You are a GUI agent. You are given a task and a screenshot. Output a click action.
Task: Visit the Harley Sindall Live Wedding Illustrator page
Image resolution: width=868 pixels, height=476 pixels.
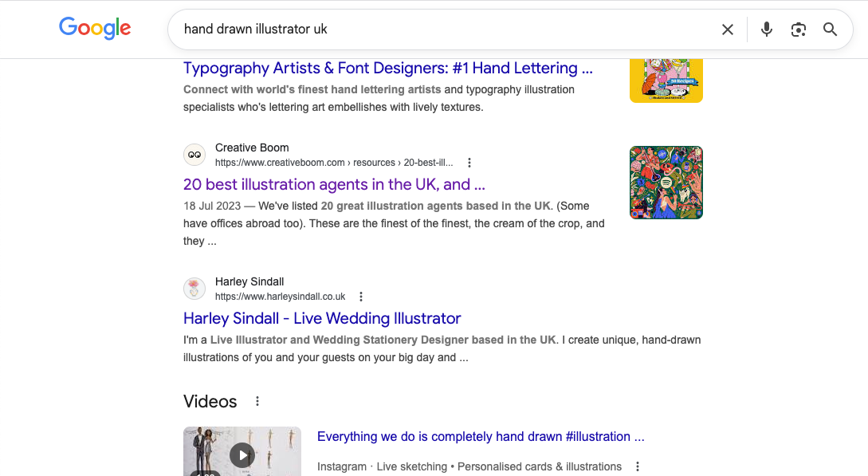[321, 318]
